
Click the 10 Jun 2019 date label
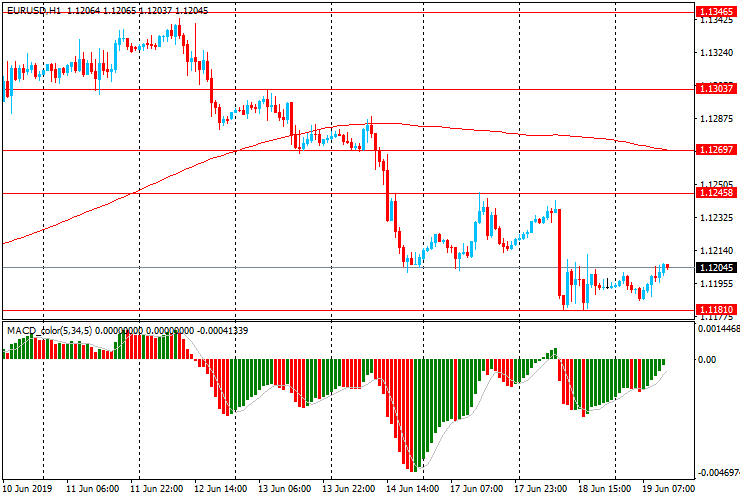click(28, 489)
